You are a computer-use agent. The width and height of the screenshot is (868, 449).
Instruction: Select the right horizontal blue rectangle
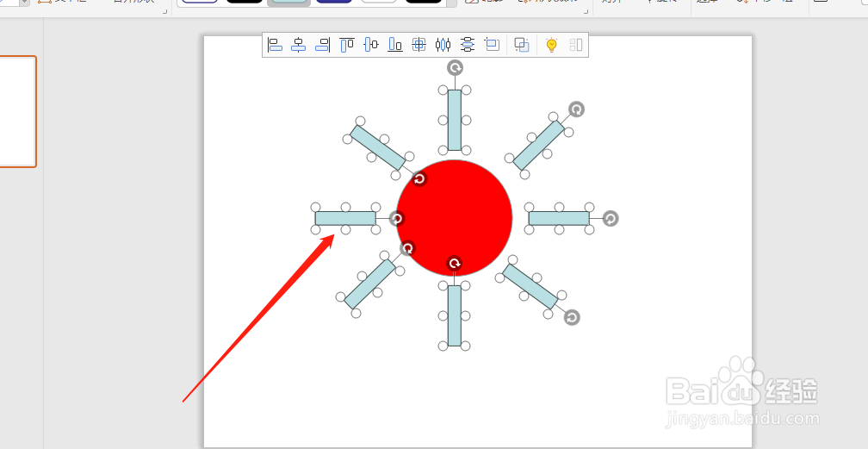(559, 218)
